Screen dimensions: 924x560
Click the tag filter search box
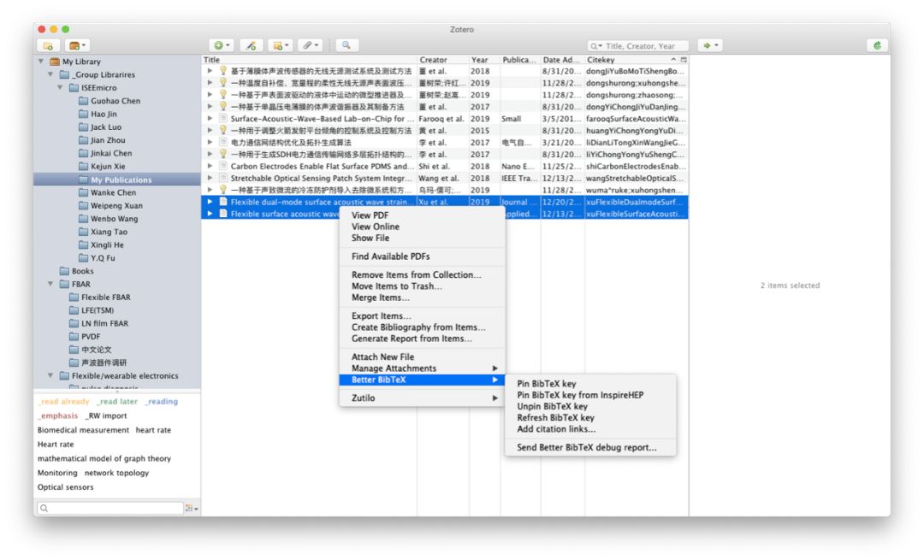coord(110,508)
